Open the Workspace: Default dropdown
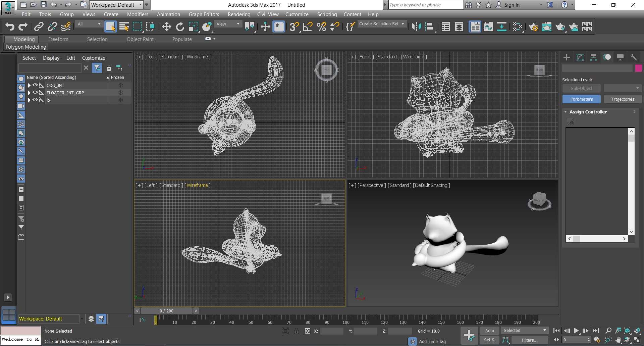This screenshot has width=644, height=346. coord(116,5)
